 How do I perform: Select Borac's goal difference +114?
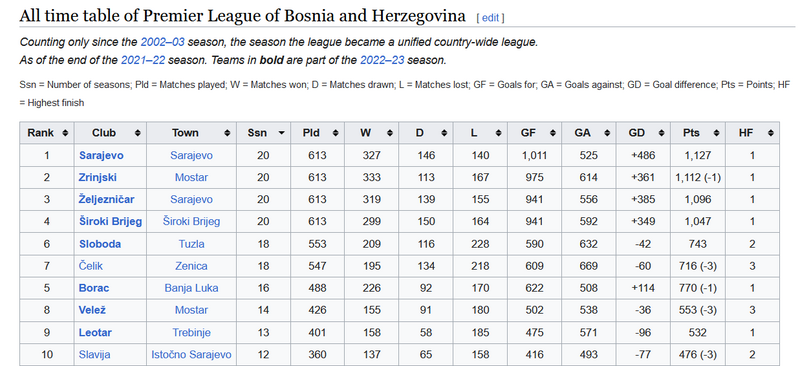(643, 288)
